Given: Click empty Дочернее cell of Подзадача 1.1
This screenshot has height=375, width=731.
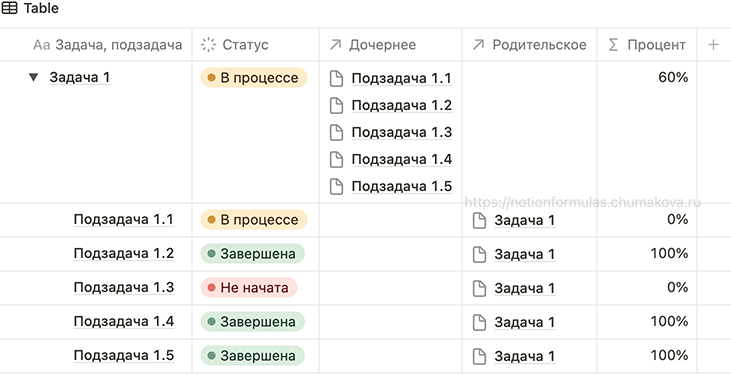Looking at the screenshot, I should coord(391,220).
